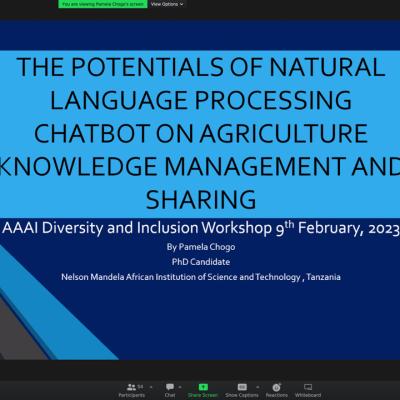
Task: Click the Whiteboard label text
Action: click(308, 395)
